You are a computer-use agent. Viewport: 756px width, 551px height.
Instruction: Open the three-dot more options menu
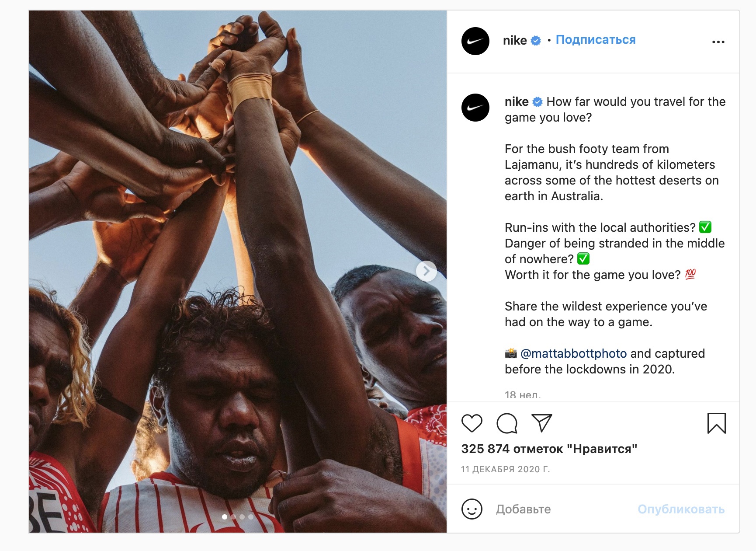click(718, 42)
